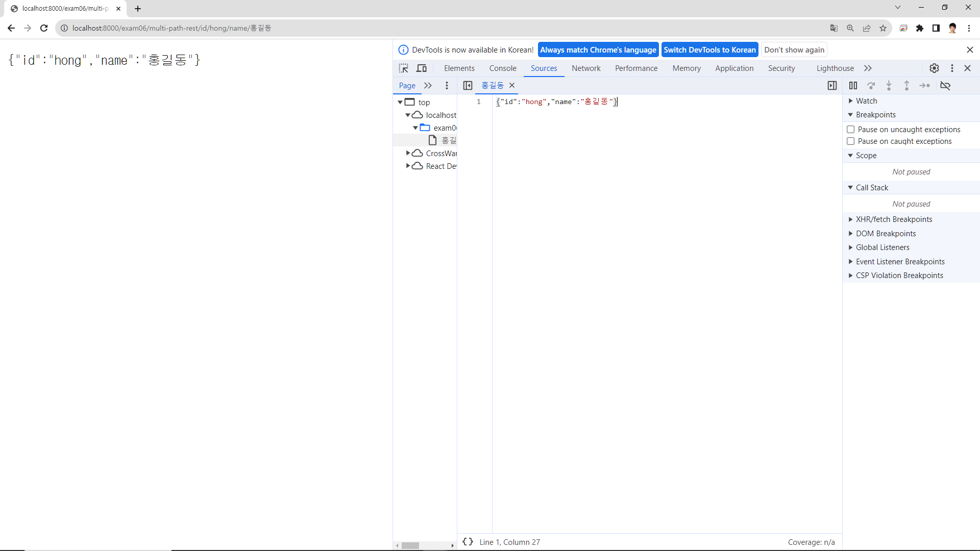Click the inspect element picker icon

[403, 68]
